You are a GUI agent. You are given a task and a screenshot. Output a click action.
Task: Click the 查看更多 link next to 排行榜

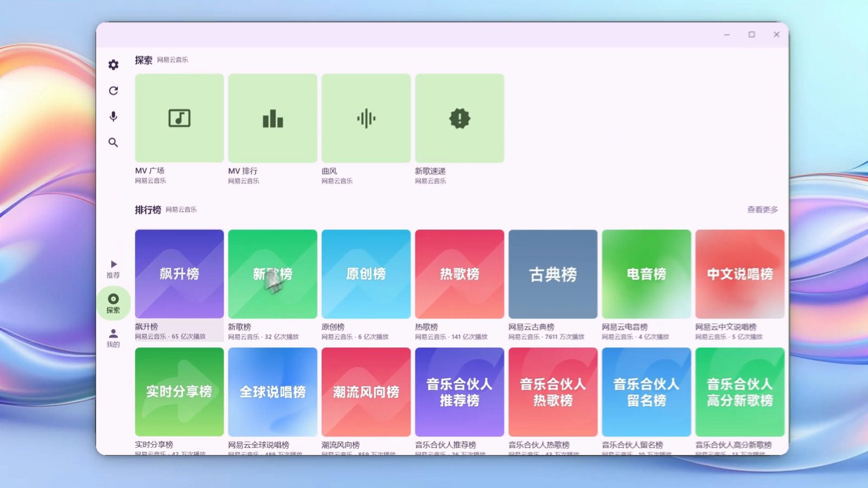click(762, 209)
